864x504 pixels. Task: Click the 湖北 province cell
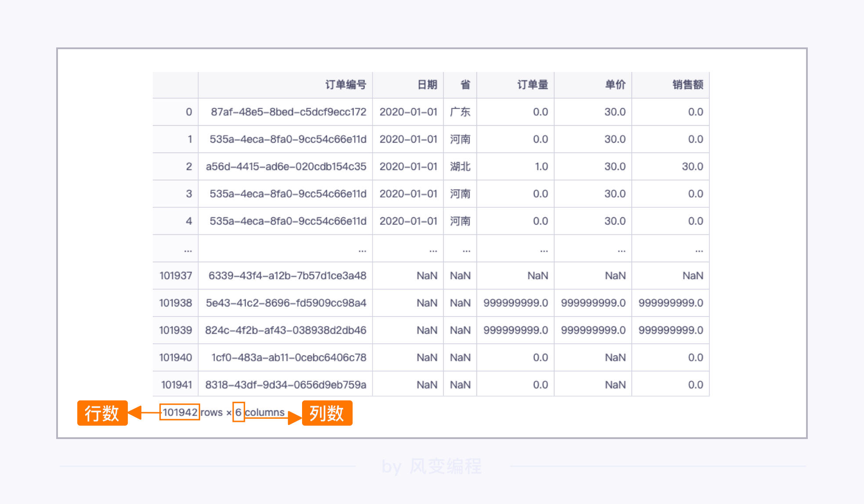click(460, 166)
